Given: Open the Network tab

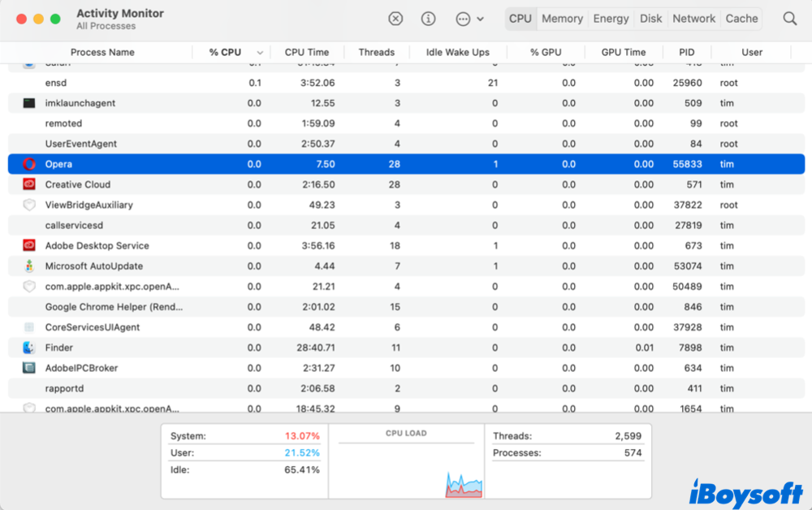Looking at the screenshot, I should pos(693,19).
